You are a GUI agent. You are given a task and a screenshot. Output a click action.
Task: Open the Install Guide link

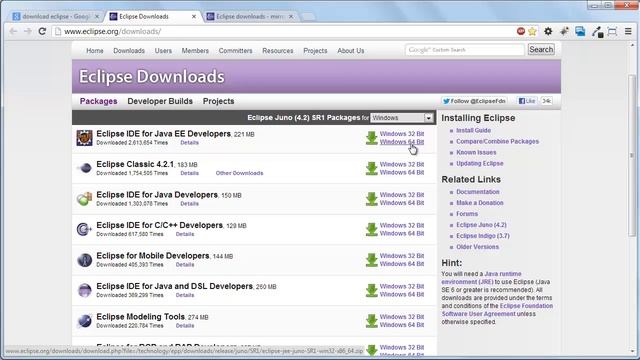[473, 130]
